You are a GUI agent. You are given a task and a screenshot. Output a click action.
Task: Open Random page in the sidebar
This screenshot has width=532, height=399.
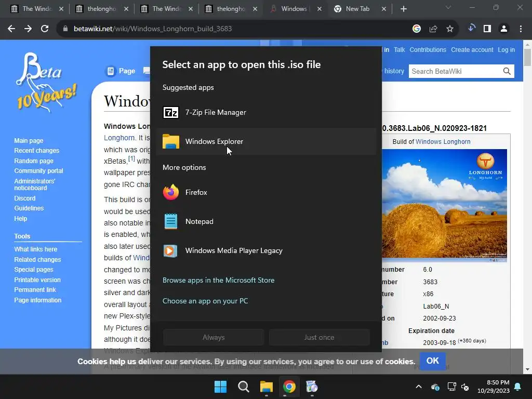[34, 161]
